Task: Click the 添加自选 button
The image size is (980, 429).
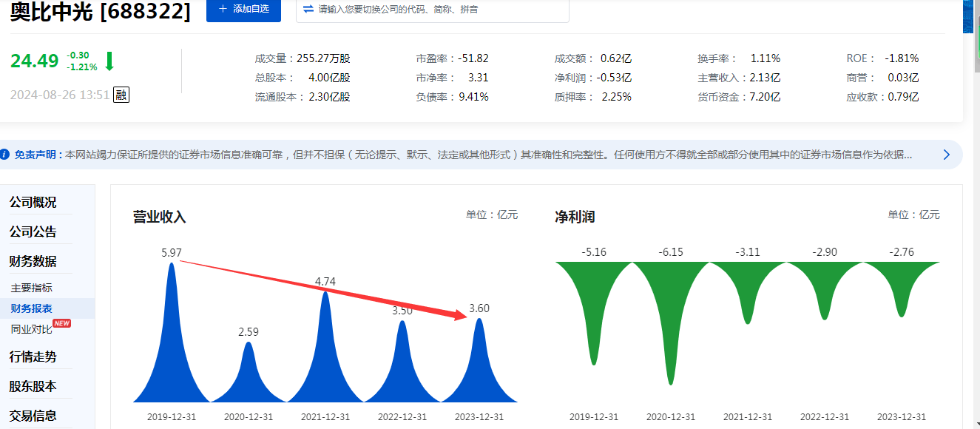Action: point(243,10)
